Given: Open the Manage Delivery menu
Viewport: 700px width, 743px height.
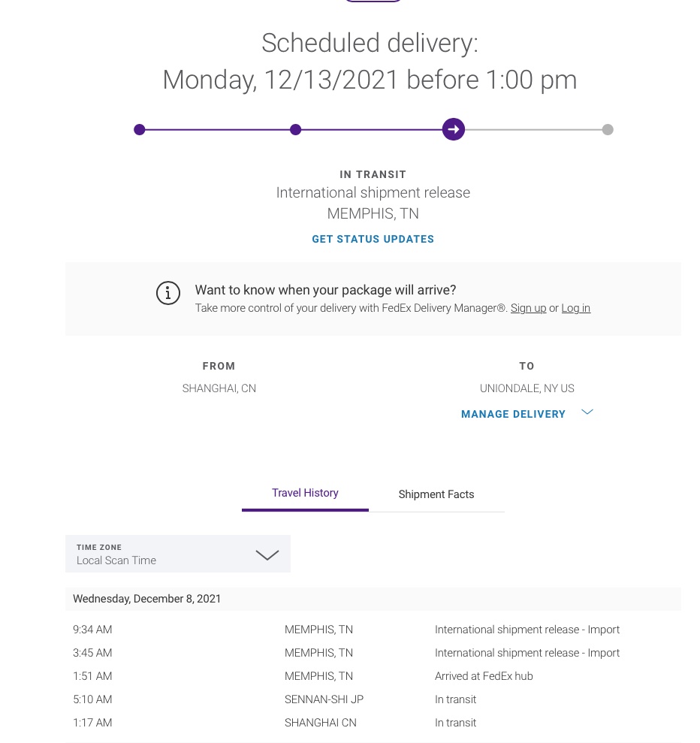Looking at the screenshot, I should point(513,414).
